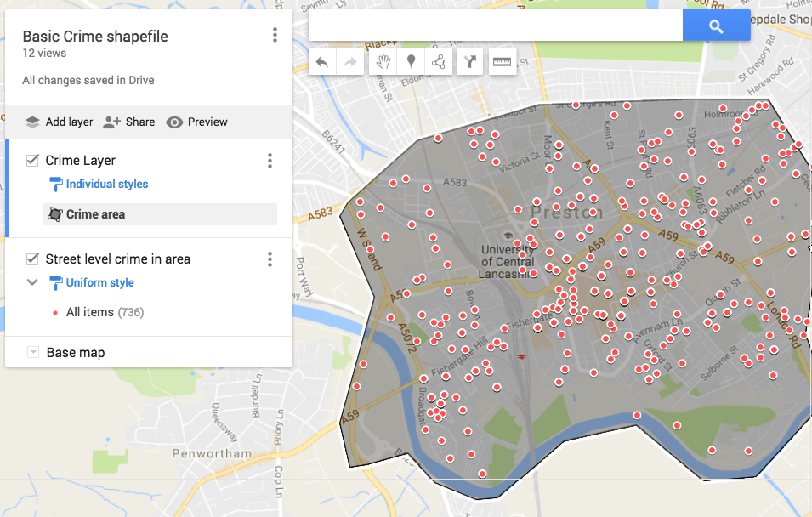This screenshot has height=517, width=812.
Task: Open Street level crime layer options menu
Action: point(270,259)
